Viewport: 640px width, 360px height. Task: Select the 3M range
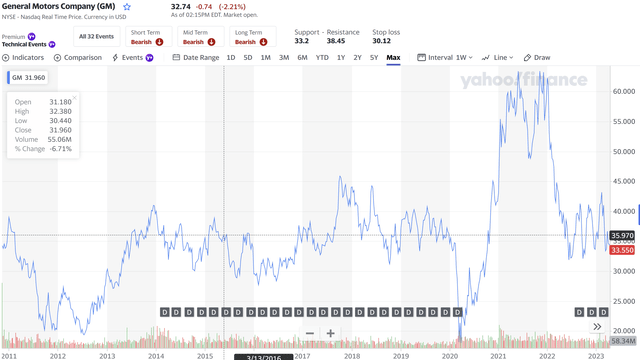(284, 58)
